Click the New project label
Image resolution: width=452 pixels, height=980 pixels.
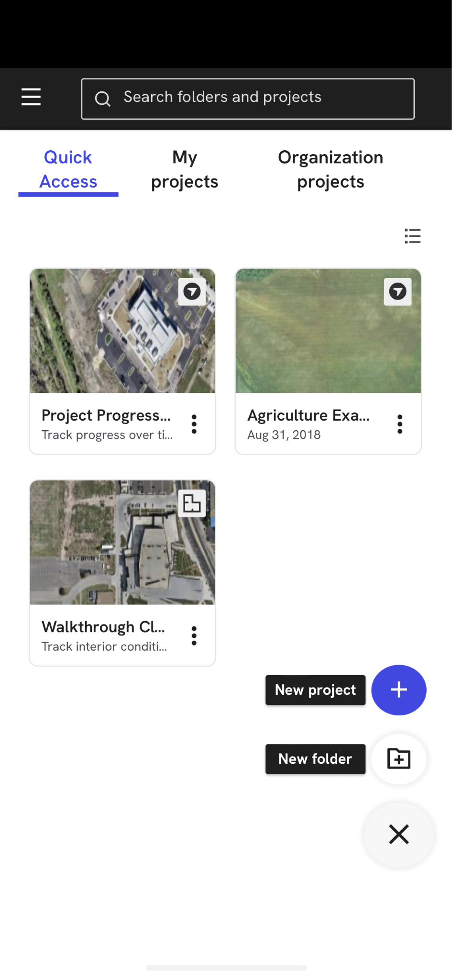click(x=315, y=690)
